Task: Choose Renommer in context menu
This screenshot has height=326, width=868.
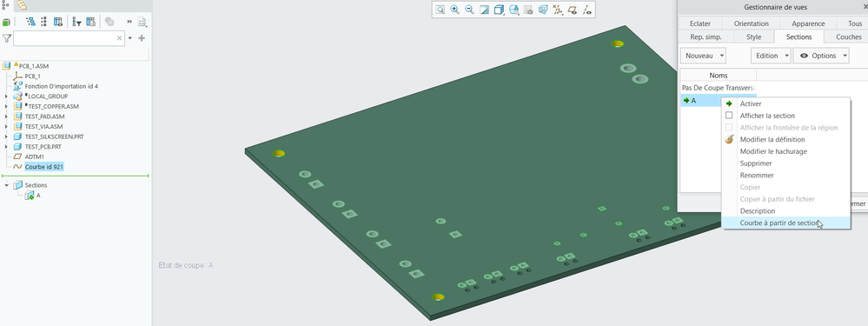Action: (x=785, y=176)
